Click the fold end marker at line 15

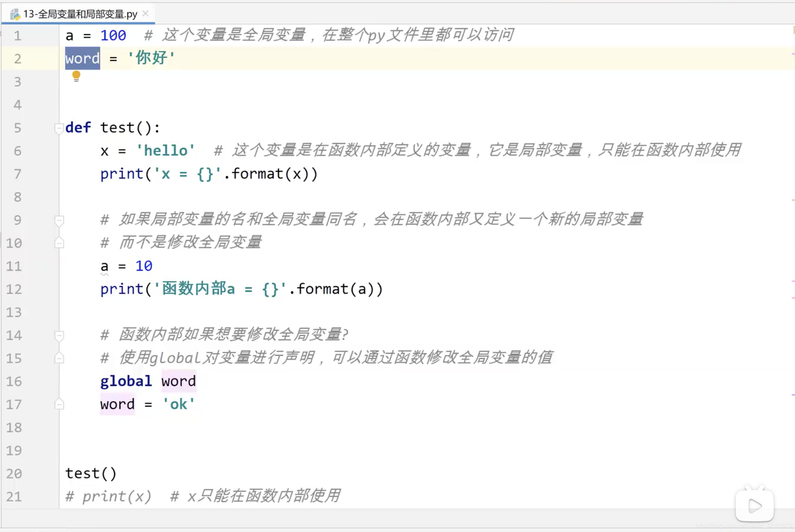59,358
